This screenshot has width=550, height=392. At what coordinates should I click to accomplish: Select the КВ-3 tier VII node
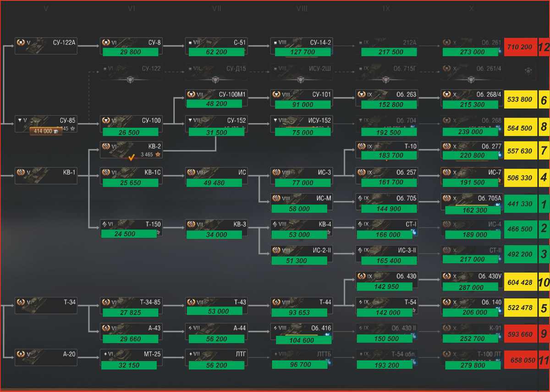pos(216,227)
